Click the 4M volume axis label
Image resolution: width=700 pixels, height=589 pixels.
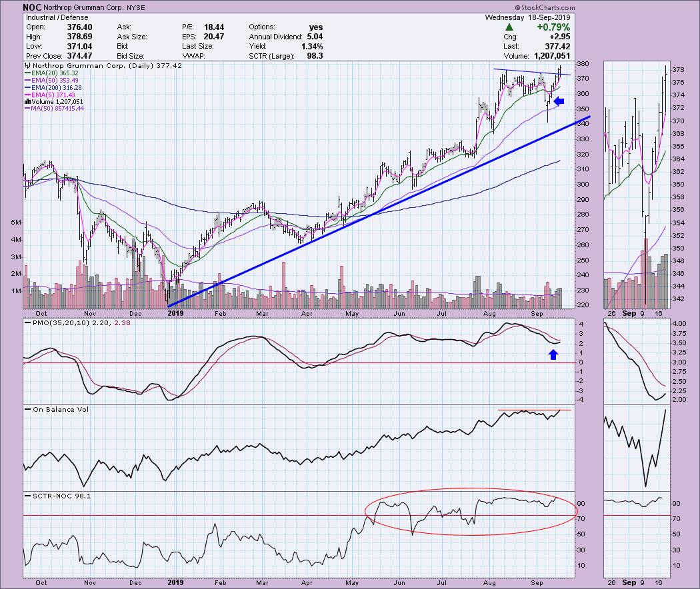click(15, 240)
